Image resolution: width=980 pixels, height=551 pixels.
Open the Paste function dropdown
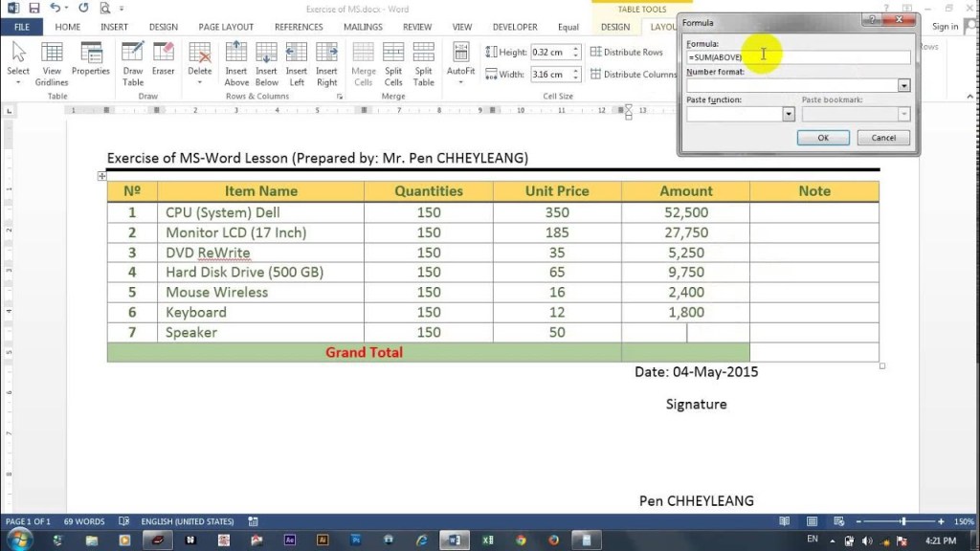pos(789,114)
